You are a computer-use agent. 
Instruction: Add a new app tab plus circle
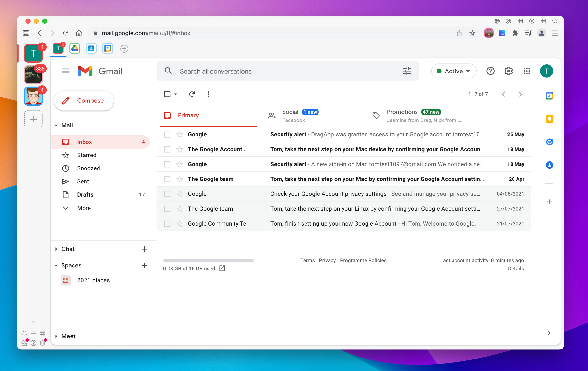124,48
